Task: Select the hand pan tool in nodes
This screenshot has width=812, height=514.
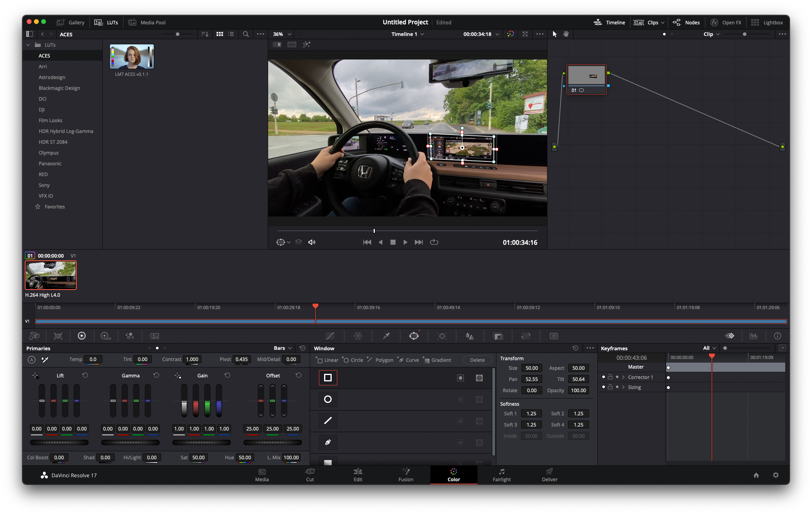Action: point(566,34)
